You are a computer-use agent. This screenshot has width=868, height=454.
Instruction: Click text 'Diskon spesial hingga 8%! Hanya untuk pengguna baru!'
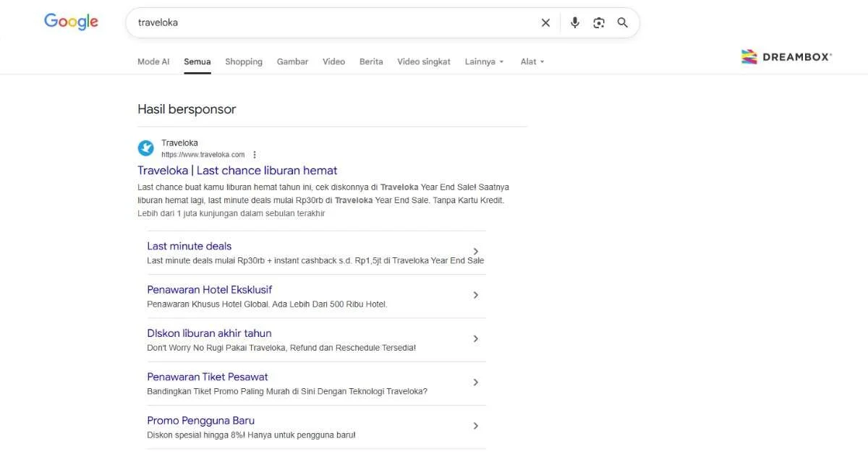click(251, 435)
